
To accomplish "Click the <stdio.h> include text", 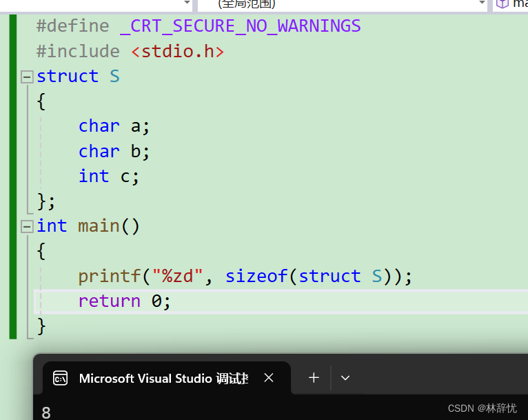I will [177, 52].
